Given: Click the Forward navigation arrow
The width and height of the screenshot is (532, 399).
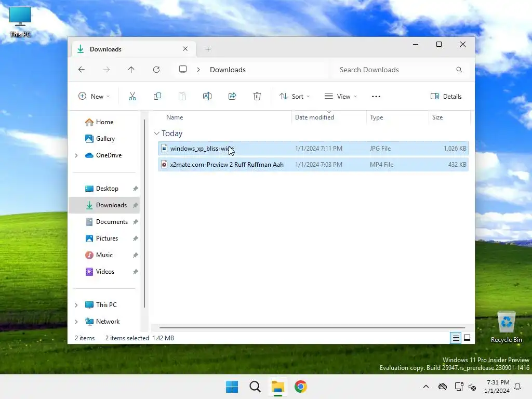Looking at the screenshot, I should [106, 70].
